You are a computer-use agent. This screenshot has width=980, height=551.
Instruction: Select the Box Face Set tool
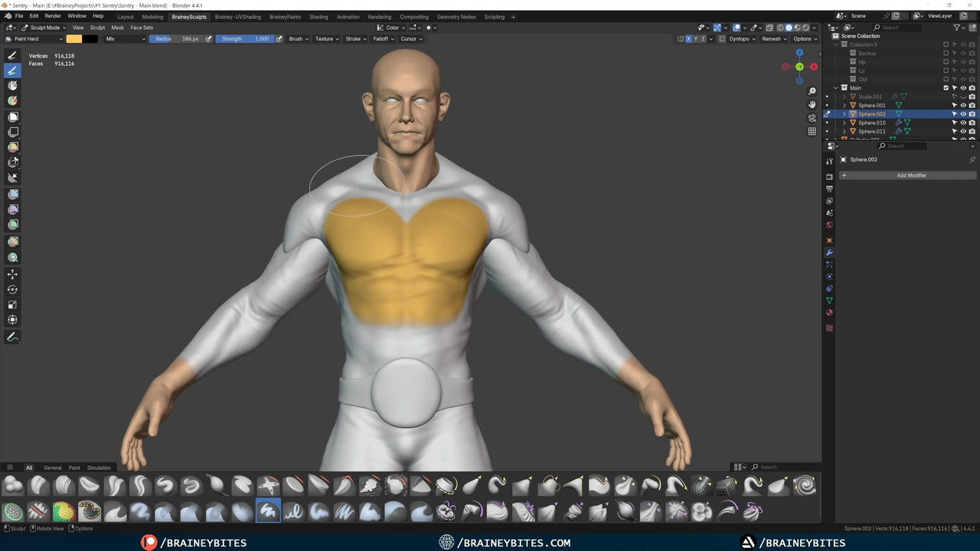(x=12, y=147)
